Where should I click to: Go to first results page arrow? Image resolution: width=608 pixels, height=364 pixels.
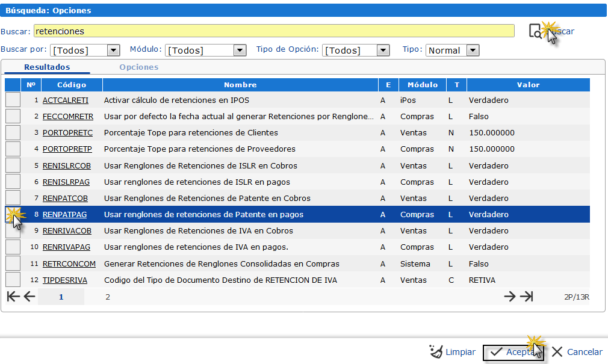tap(13, 296)
